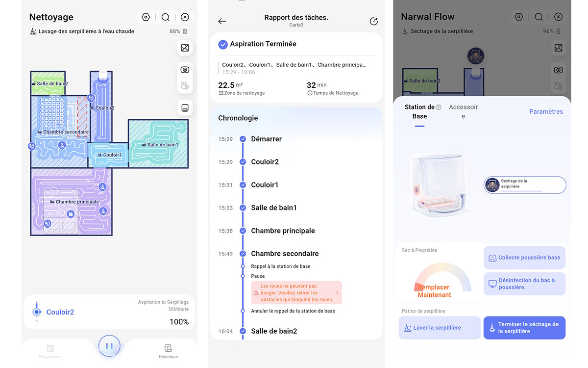This screenshot has width=588, height=368.
Task: Close Narwal Flow screen with X icon
Action: (x=558, y=17)
